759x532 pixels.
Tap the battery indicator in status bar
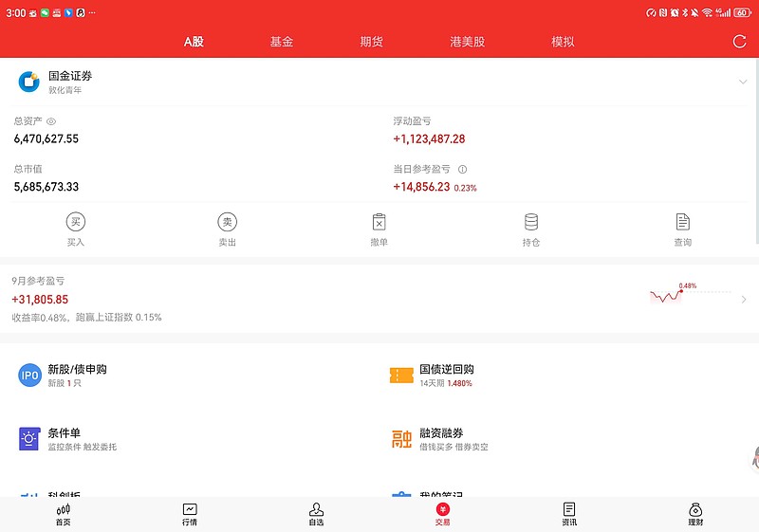[x=742, y=13]
